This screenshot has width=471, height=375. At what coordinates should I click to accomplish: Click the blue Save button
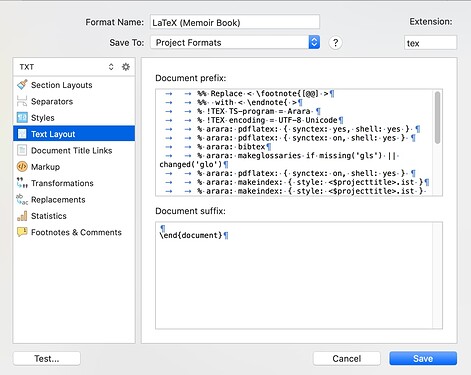[x=423, y=358]
